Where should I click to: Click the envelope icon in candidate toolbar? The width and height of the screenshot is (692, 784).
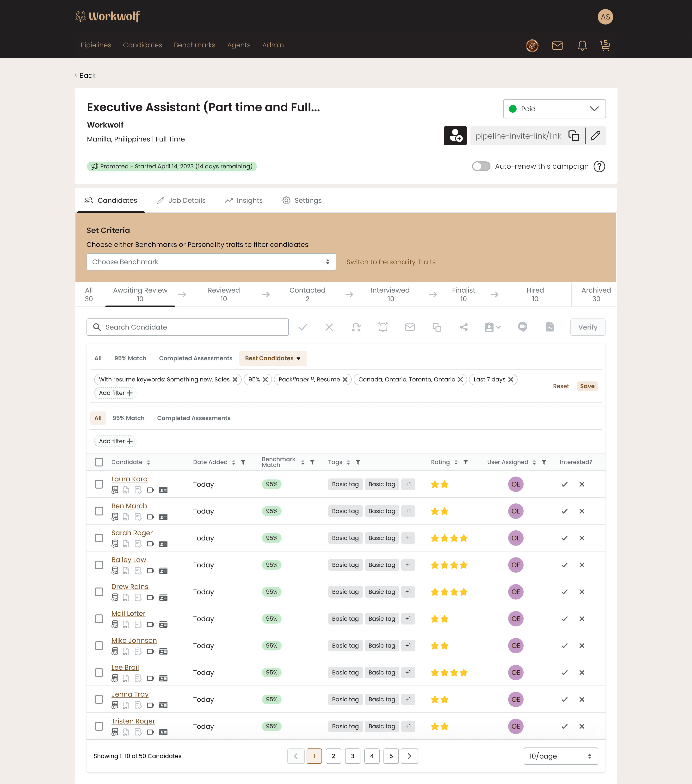[x=410, y=327]
